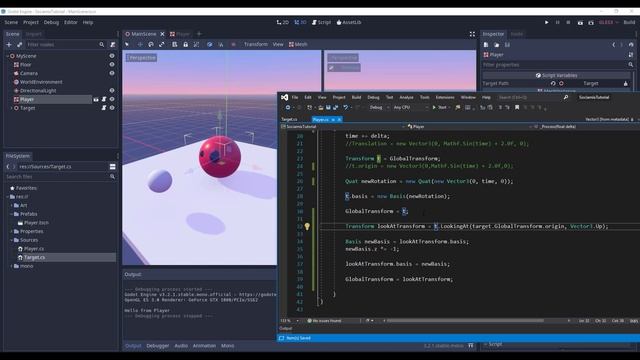Open Visual Studio Extensions menu
The width and height of the screenshot is (640, 360).
(445, 97)
